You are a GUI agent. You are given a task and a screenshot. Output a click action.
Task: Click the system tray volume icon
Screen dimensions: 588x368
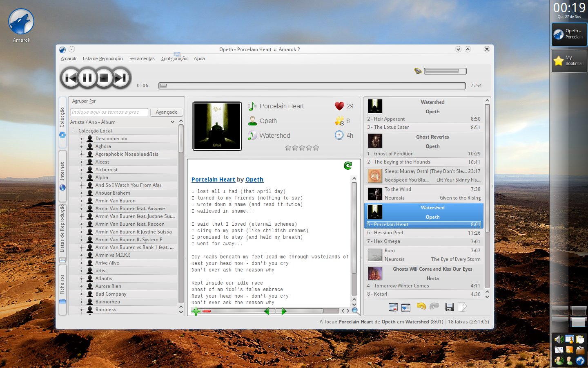coord(558,339)
